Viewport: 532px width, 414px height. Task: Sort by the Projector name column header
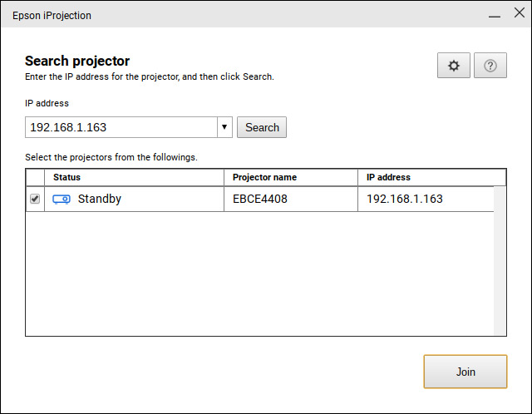(291, 177)
